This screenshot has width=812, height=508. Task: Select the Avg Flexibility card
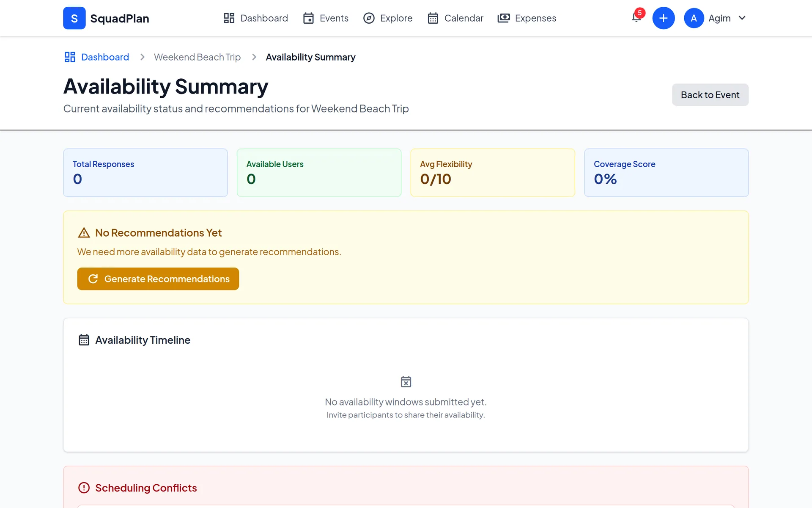(x=493, y=173)
